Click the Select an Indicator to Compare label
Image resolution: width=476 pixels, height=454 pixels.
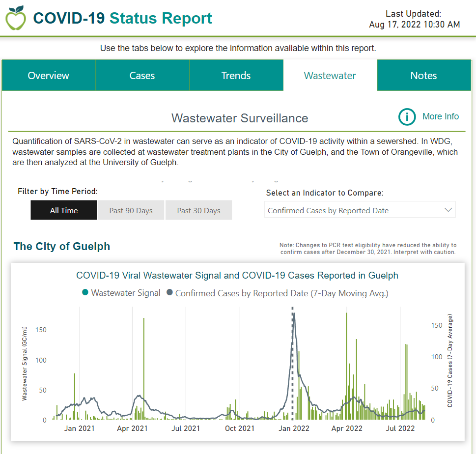coord(325,193)
